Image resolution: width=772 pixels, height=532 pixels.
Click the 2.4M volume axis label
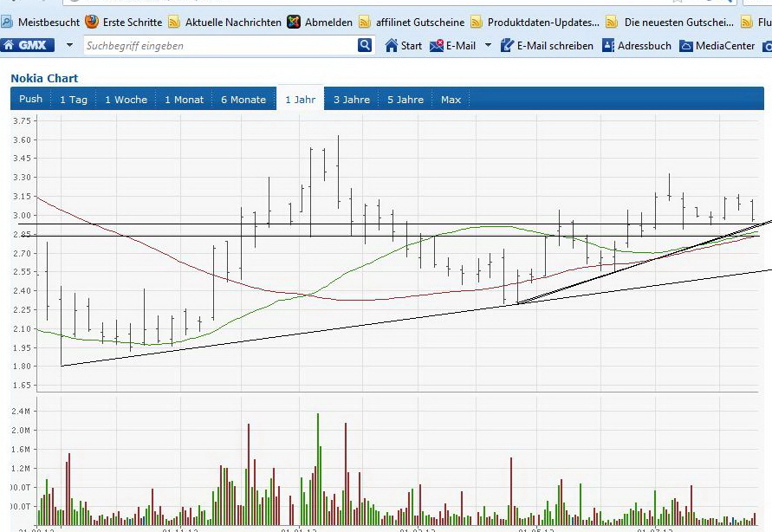(x=21, y=411)
